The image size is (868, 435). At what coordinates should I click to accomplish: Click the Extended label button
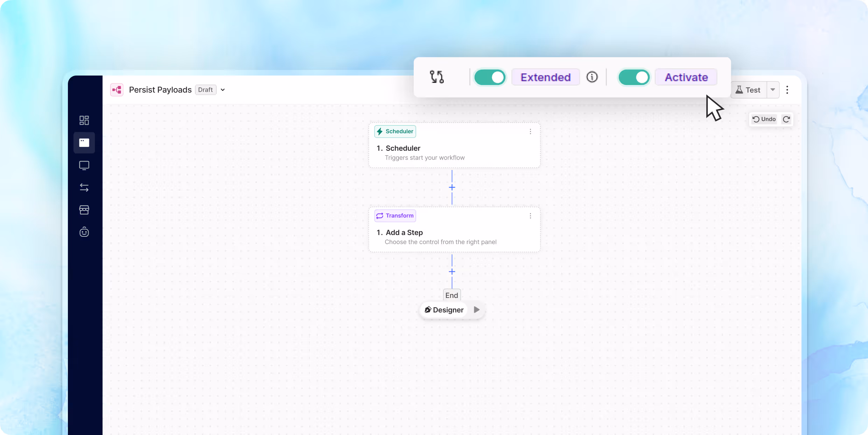(546, 77)
